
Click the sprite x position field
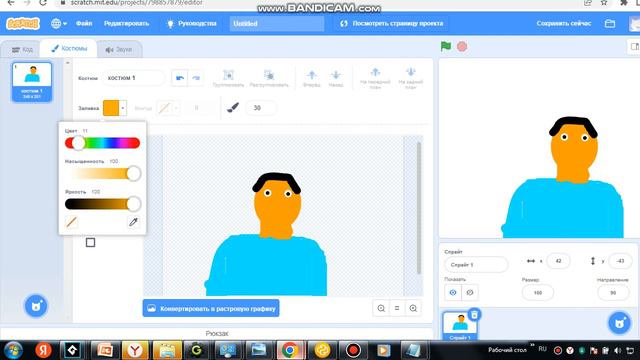coord(558,261)
